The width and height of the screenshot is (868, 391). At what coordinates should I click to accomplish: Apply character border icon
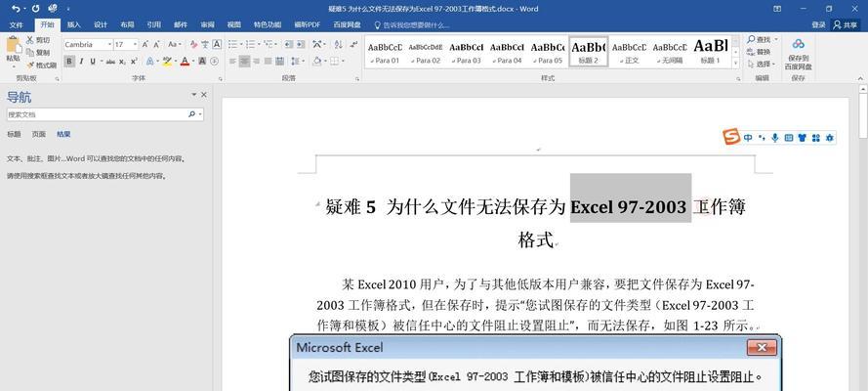217,44
